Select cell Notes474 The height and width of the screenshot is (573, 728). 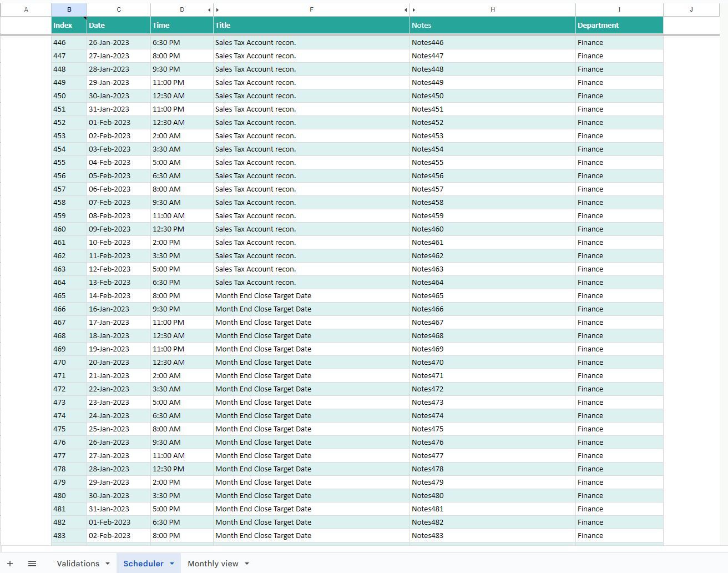[493, 416]
